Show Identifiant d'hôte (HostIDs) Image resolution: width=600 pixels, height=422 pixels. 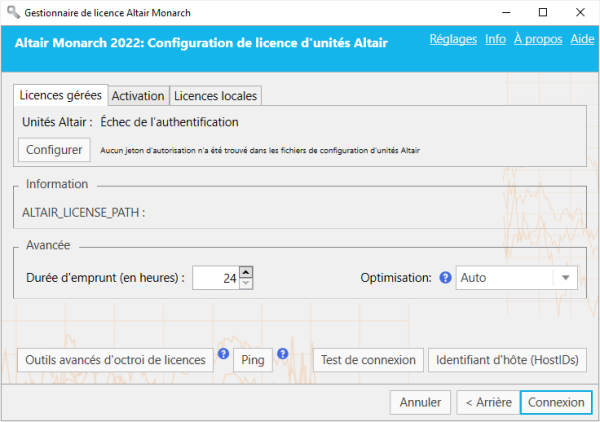(x=507, y=360)
